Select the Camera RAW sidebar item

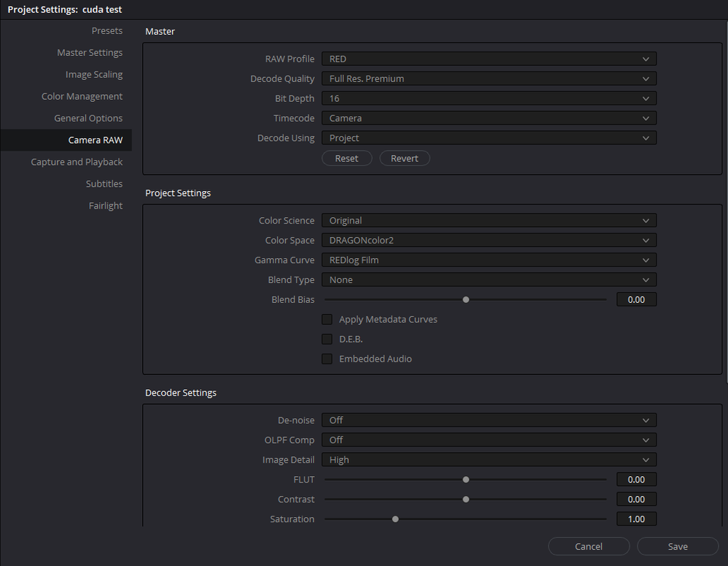point(66,140)
